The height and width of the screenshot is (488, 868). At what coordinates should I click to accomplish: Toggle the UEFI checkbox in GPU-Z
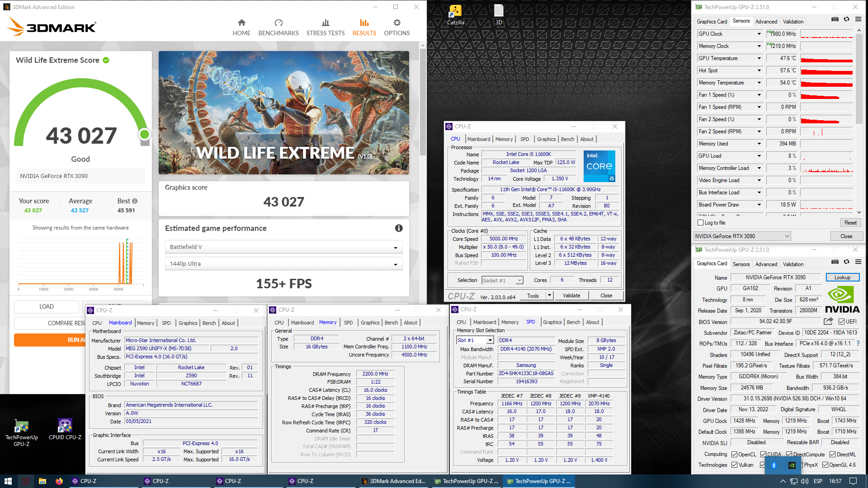click(841, 322)
